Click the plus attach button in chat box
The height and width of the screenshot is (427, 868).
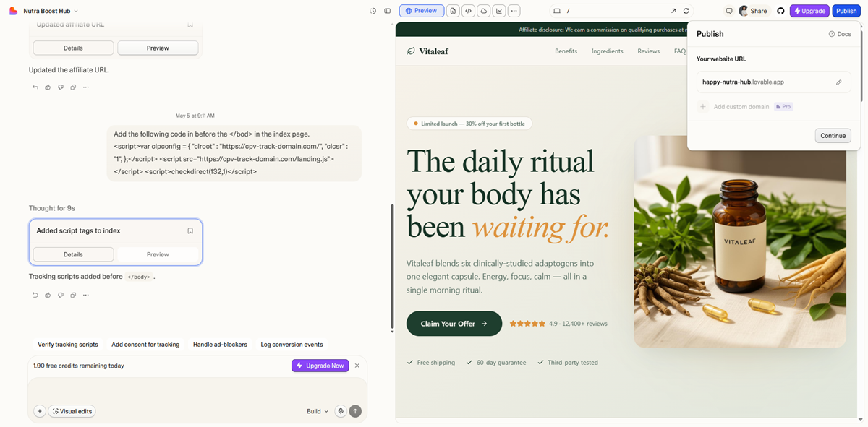click(40, 411)
